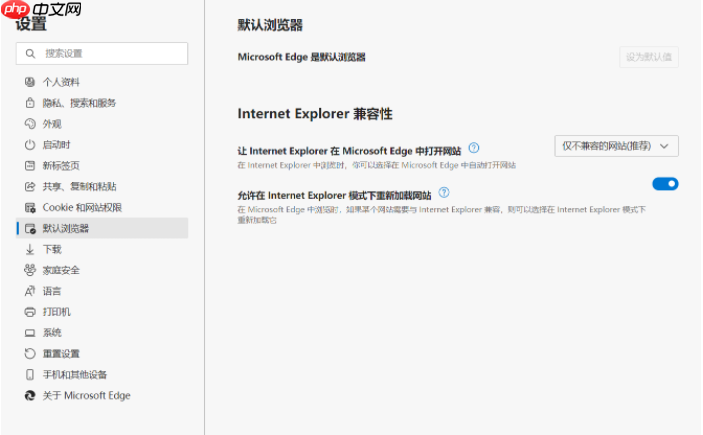Click the Edge logo icon beside 关于 Microsoft Edge

pos(30,396)
